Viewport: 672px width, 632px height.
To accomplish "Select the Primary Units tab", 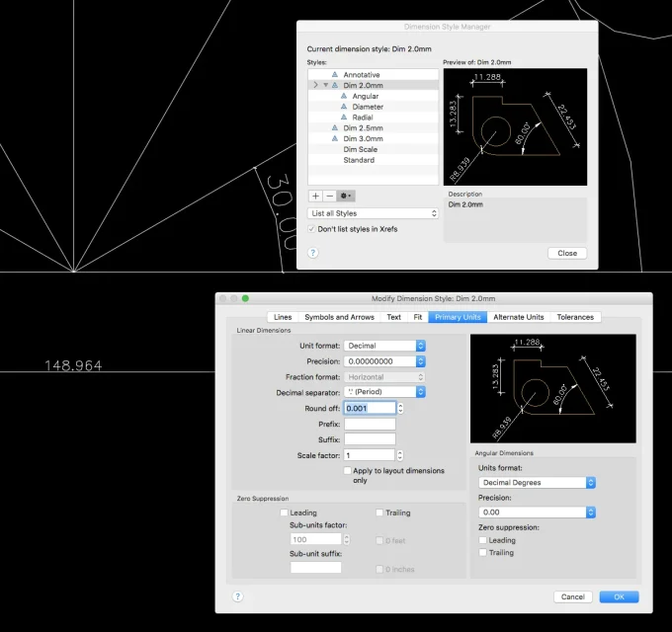I will (x=458, y=317).
